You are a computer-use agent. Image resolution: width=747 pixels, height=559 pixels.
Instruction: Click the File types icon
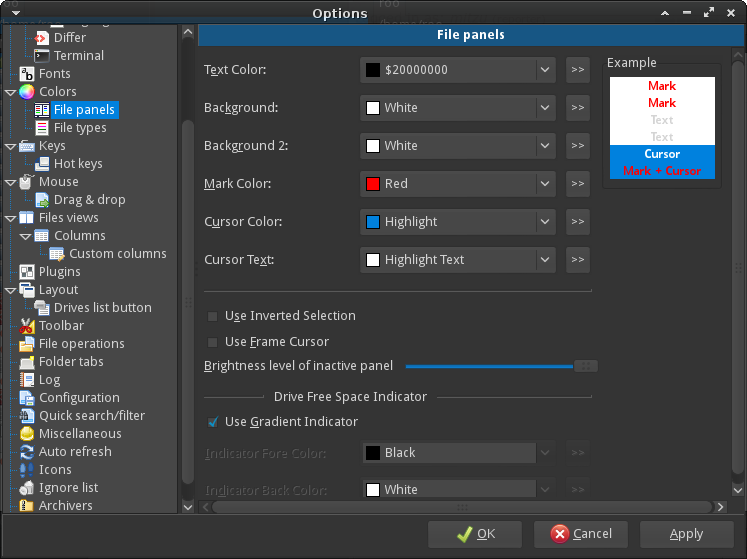(x=41, y=128)
